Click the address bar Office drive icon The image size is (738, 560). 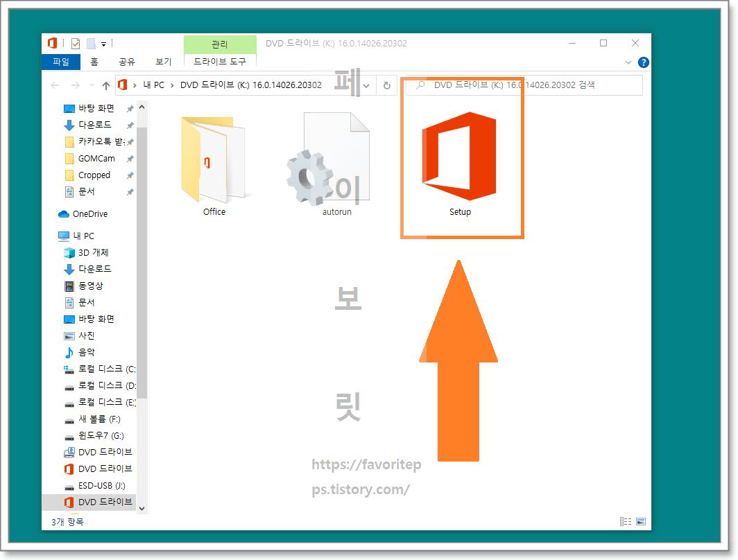click(x=122, y=85)
